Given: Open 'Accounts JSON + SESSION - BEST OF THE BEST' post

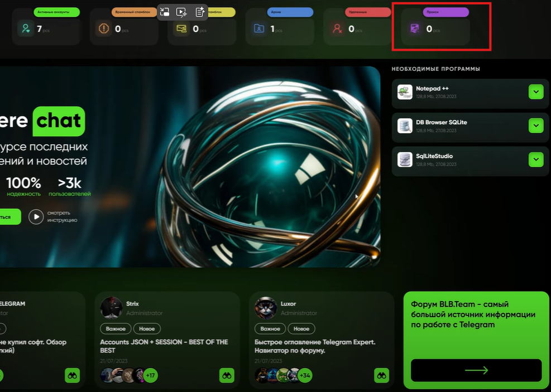Looking at the screenshot, I should [x=164, y=346].
